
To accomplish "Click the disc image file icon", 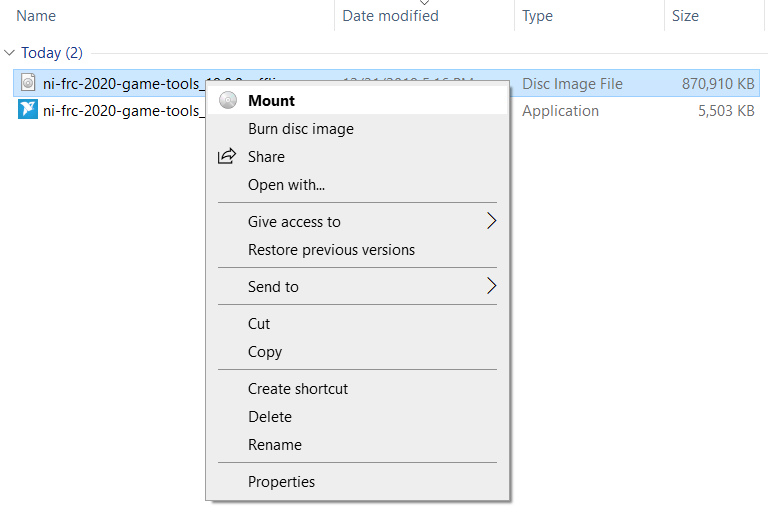I will (x=28, y=83).
